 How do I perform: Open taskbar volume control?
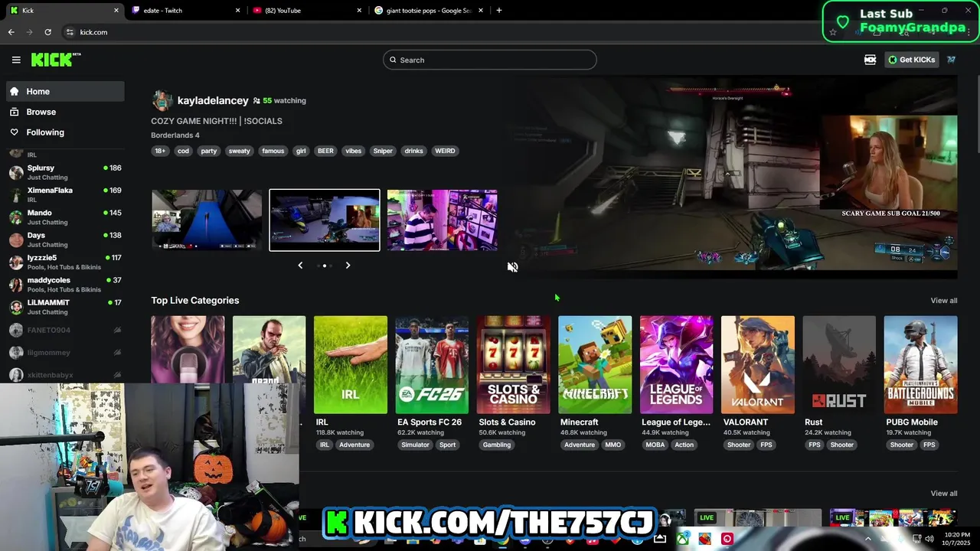pyautogui.click(x=929, y=539)
